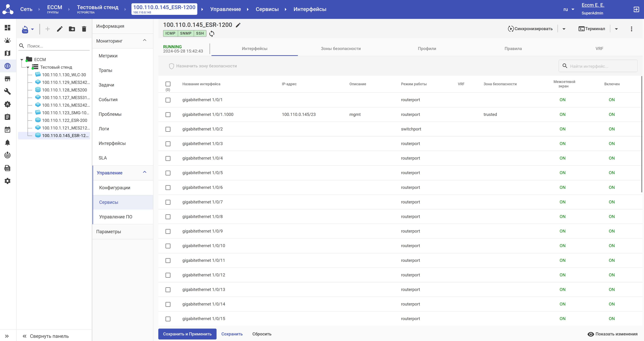Image resolution: width=644 pixels, height=341 pixels.
Task: Check the gigabitethernet 1/0/2 row checkbox
Action: click(x=168, y=129)
